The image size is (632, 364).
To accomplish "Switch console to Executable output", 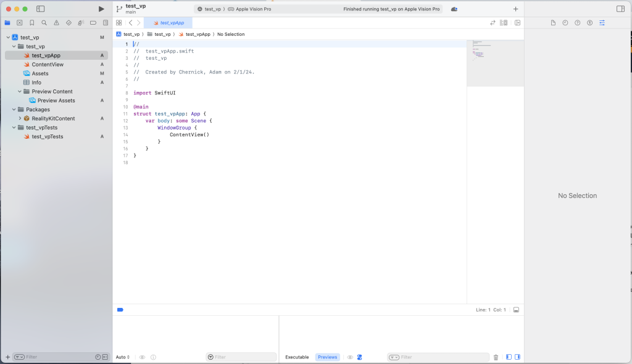I will 297,357.
